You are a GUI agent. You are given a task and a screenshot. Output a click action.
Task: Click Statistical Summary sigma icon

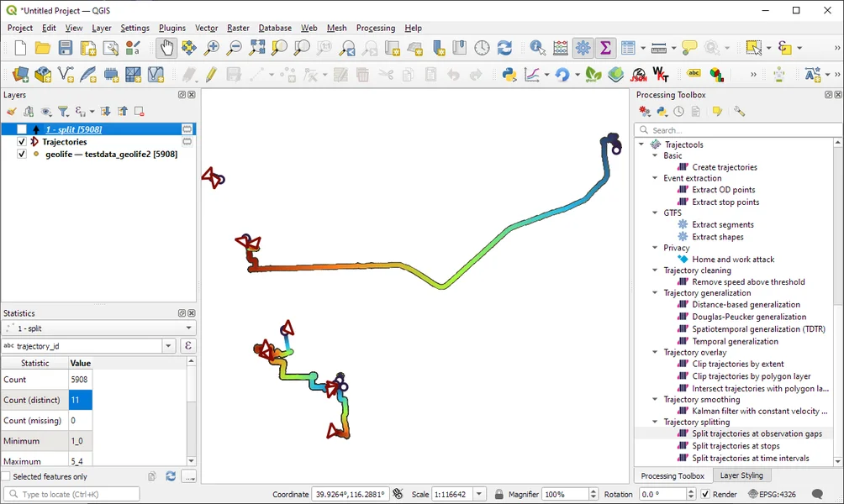tap(605, 48)
